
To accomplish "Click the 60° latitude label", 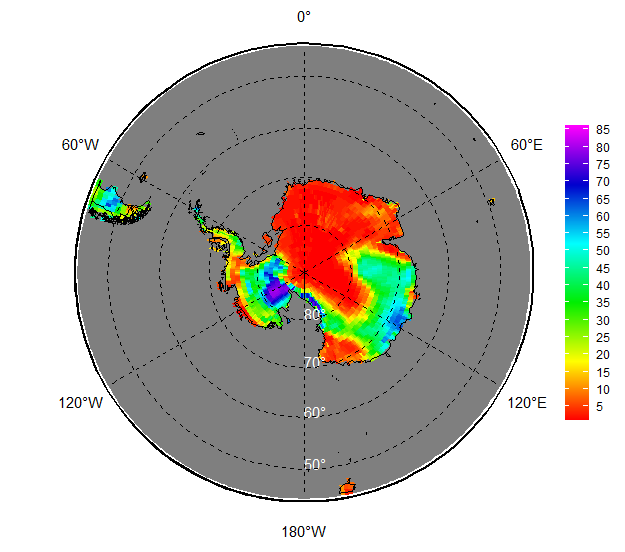I will (314, 412).
